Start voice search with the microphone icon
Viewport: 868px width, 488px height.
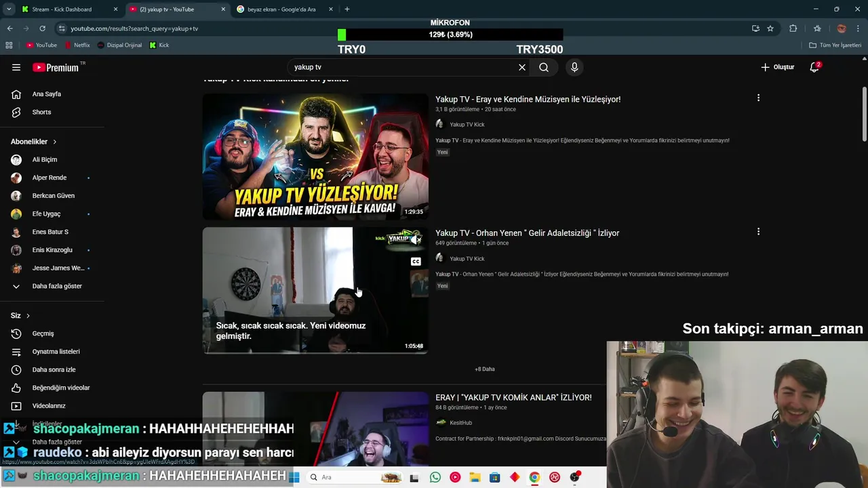(574, 67)
